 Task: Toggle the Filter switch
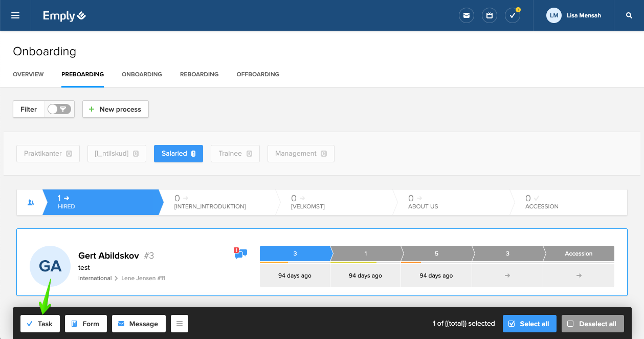59,109
